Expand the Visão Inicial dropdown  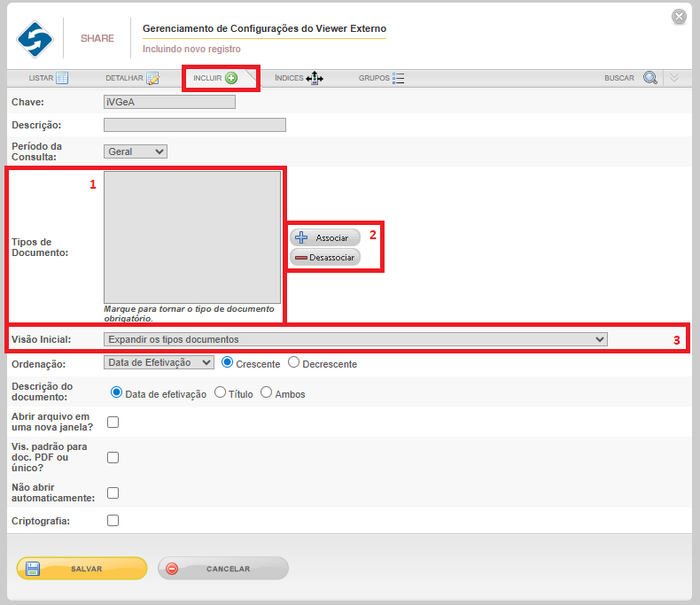click(355, 339)
